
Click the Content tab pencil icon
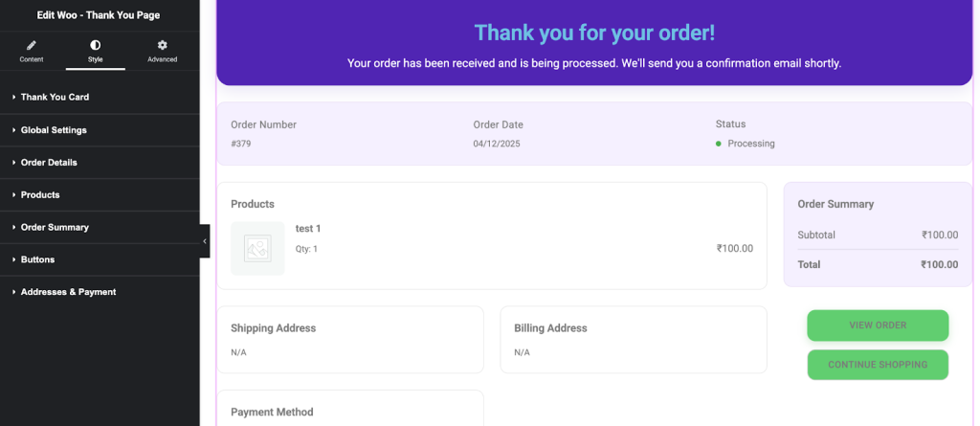click(32, 45)
